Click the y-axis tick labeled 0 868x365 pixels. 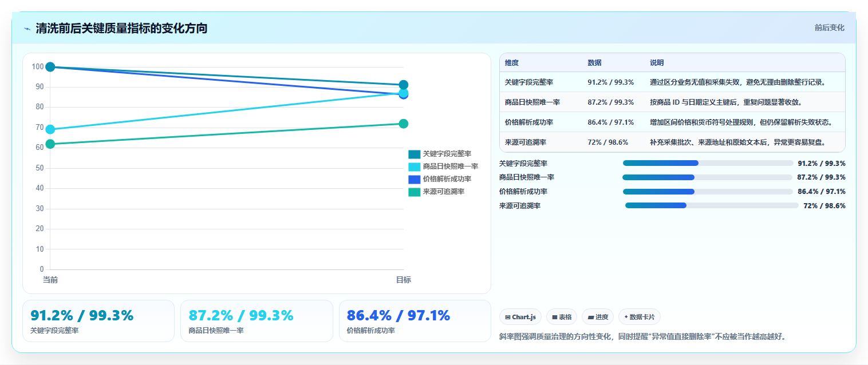[x=42, y=269]
